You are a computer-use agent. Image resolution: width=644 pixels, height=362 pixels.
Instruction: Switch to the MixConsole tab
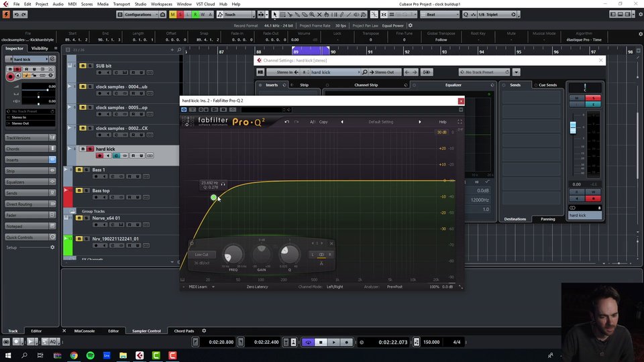85,330
